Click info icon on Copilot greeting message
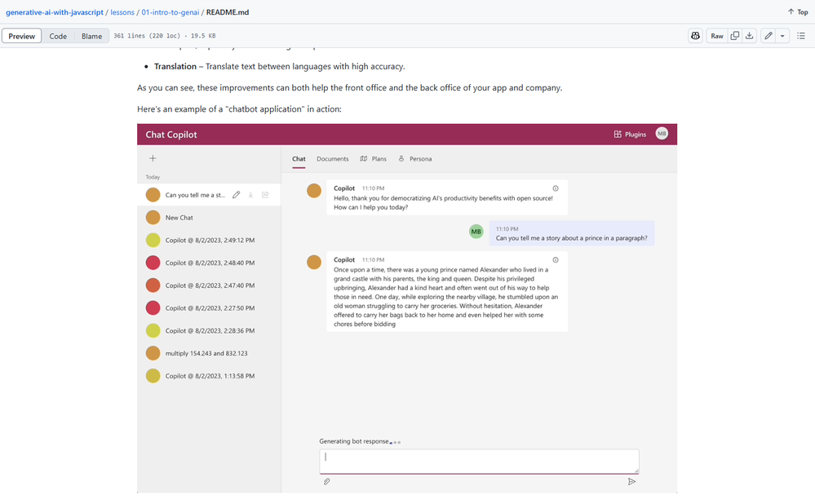 (555, 188)
